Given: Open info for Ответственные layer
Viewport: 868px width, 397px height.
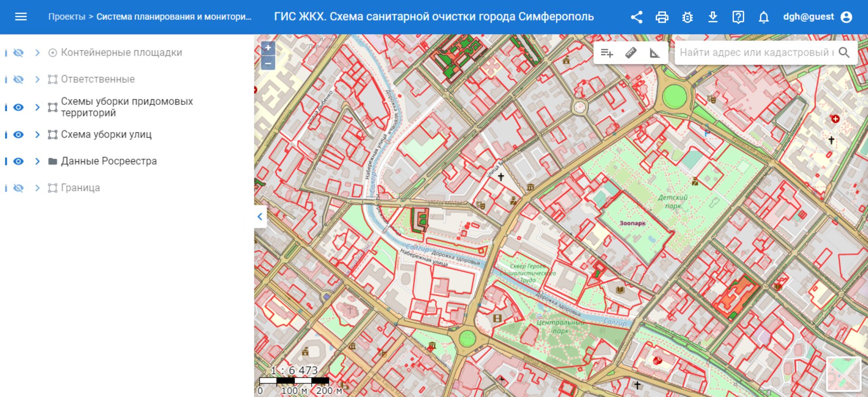Looking at the screenshot, I should [6, 79].
